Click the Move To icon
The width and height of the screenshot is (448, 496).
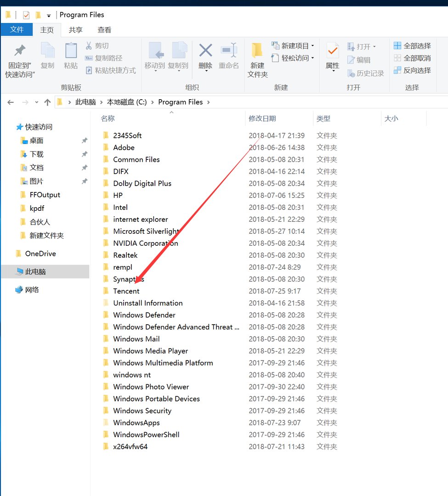155,51
